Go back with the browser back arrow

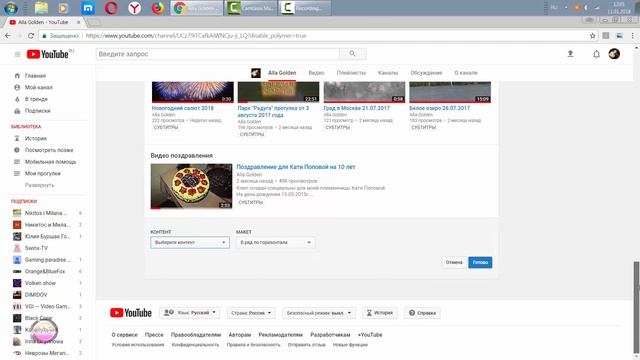(8, 36)
